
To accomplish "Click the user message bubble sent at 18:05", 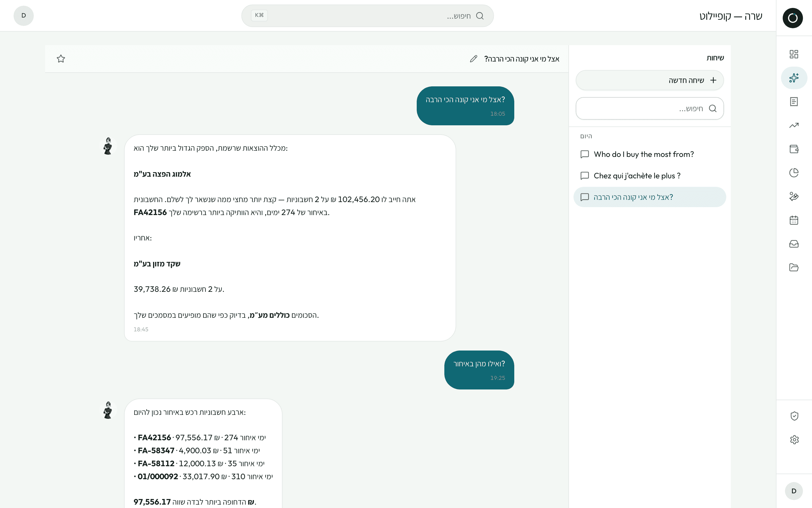I will (465, 106).
